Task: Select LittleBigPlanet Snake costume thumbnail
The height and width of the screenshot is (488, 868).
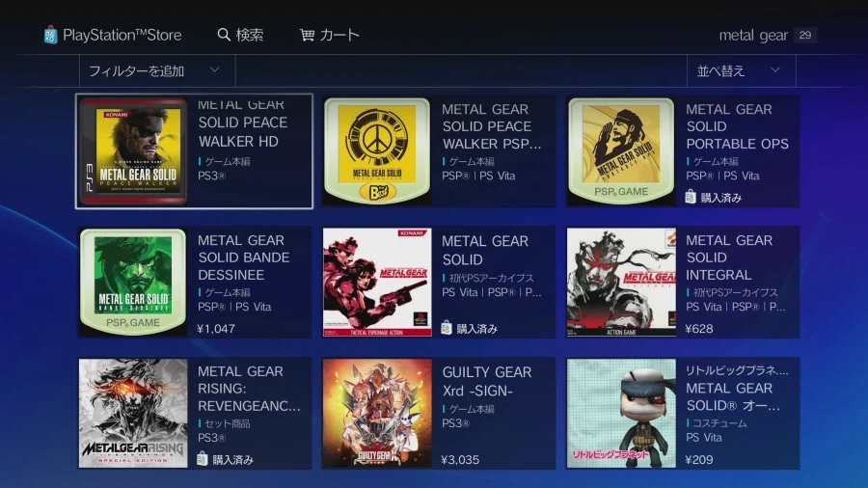Action: tap(621, 414)
